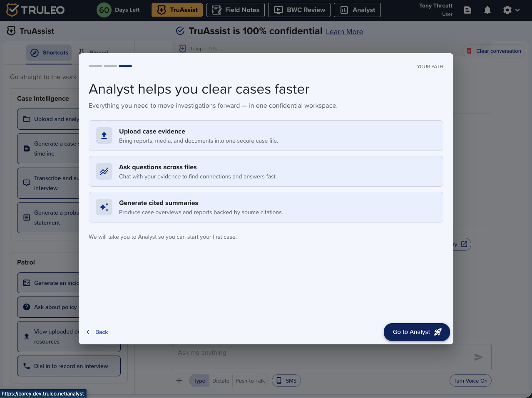Image resolution: width=532 pixels, height=398 pixels.
Task: Click the upload arrow icon in Upload case evidence card
Action: pyautogui.click(x=104, y=136)
